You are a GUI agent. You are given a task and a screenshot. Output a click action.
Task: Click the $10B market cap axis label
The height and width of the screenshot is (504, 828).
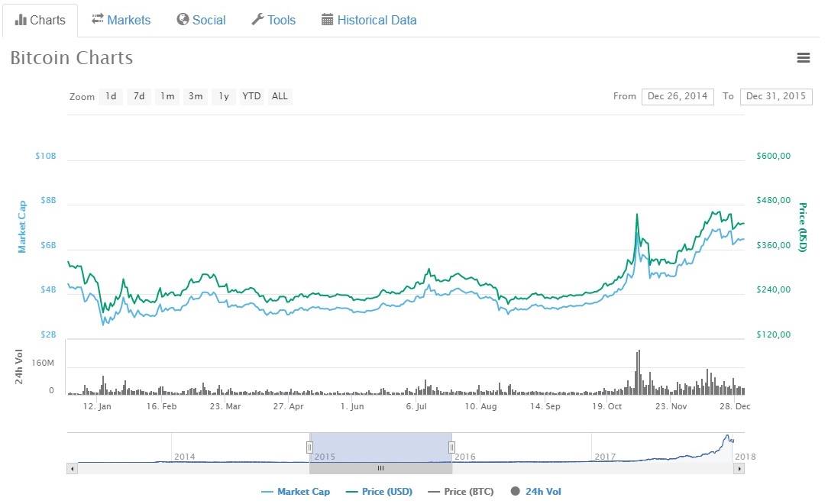(x=45, y=156)
